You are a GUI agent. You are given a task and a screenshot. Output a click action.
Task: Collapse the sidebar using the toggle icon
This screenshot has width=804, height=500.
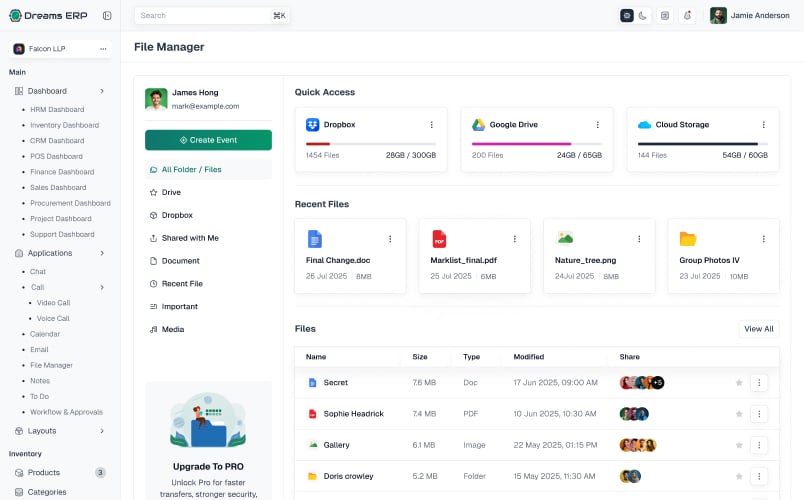[107, 15]
